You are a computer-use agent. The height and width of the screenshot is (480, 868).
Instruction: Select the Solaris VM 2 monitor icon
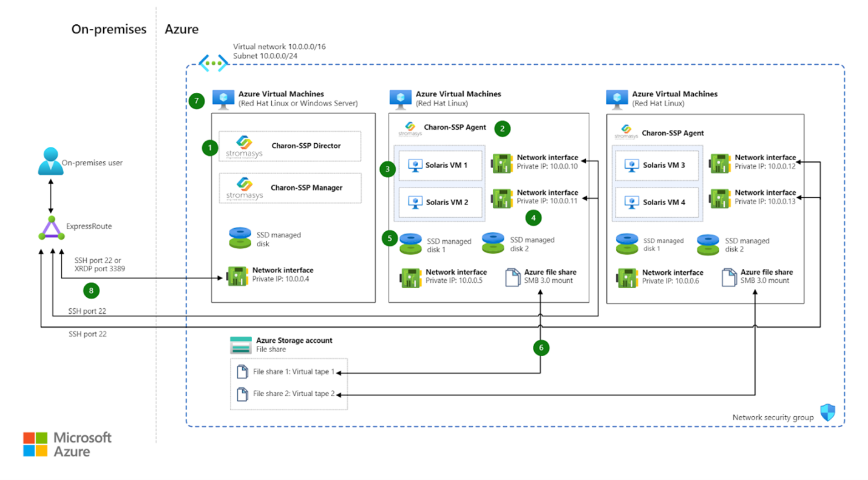coord(416,202)
